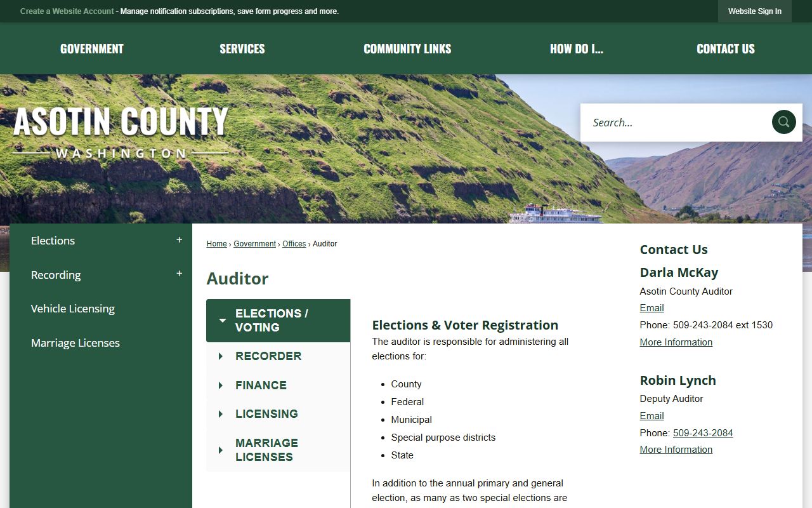Expand the Elections sidebar plus icon
Viewport: 812px width, 508px height.
(179, 240)
